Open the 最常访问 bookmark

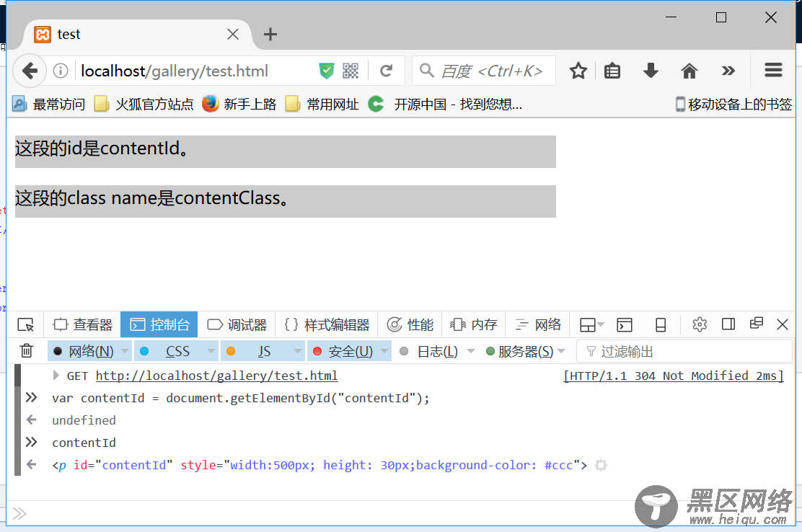coord(49,105)
